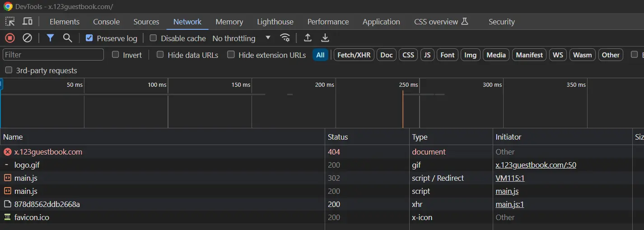Filter requests by Doc

[x=387, y=55]
